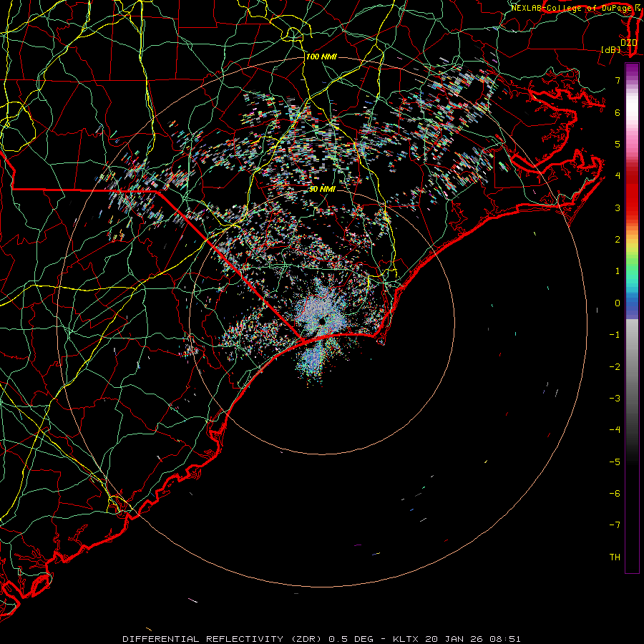This screenshot has height=644, width=644.
Task: Click the 08:51 timestamp
Action: coord(504,639)
